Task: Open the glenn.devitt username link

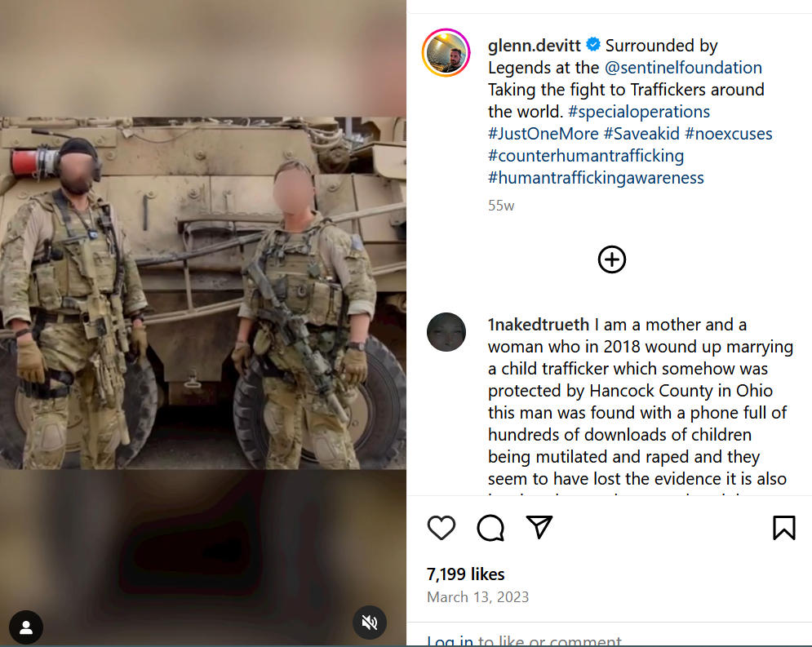Action: pyautogui.click(x=534, y=46)
